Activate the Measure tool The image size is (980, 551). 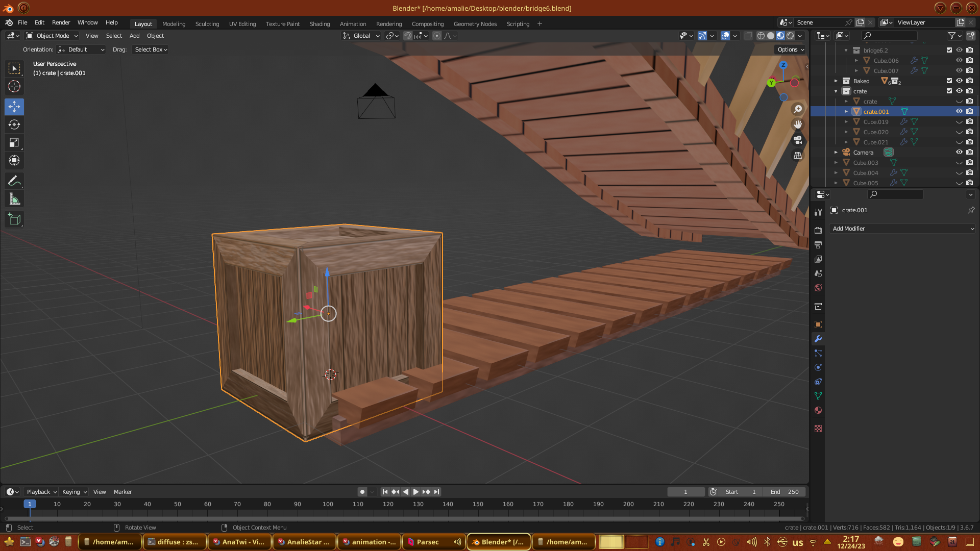(14, 199)
